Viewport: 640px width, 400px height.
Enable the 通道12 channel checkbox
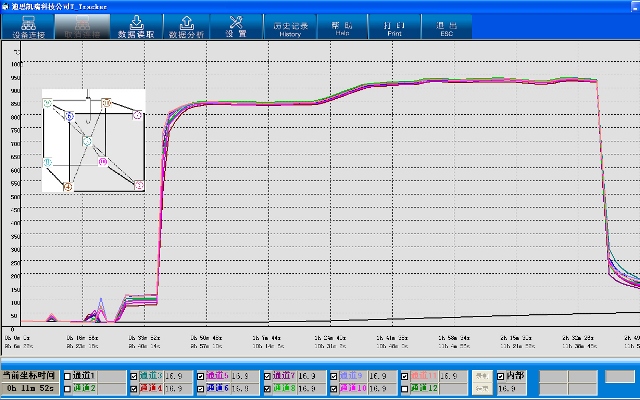click(404, 388)
